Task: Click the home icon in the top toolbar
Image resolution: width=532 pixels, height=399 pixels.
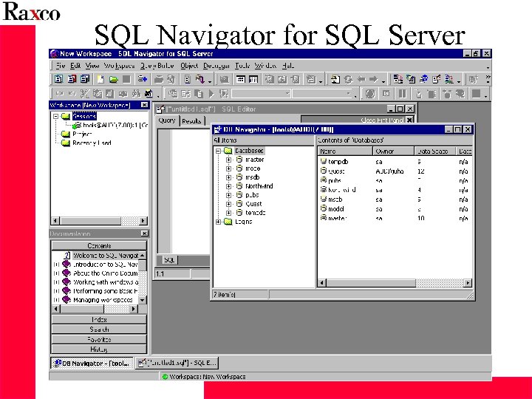Action: click(335, 79)
